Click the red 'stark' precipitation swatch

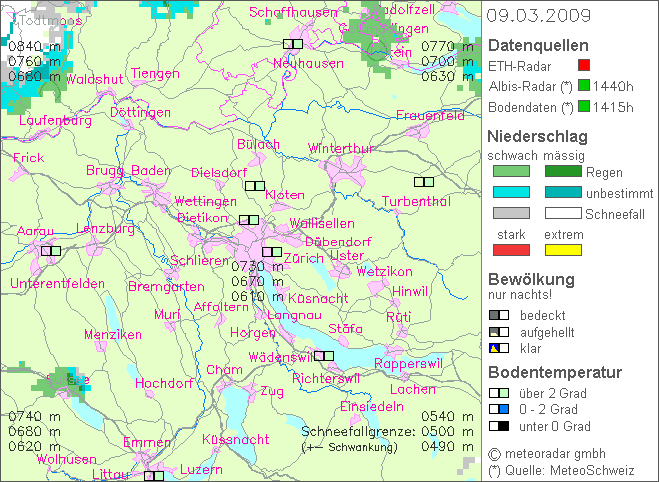(511, 250)
